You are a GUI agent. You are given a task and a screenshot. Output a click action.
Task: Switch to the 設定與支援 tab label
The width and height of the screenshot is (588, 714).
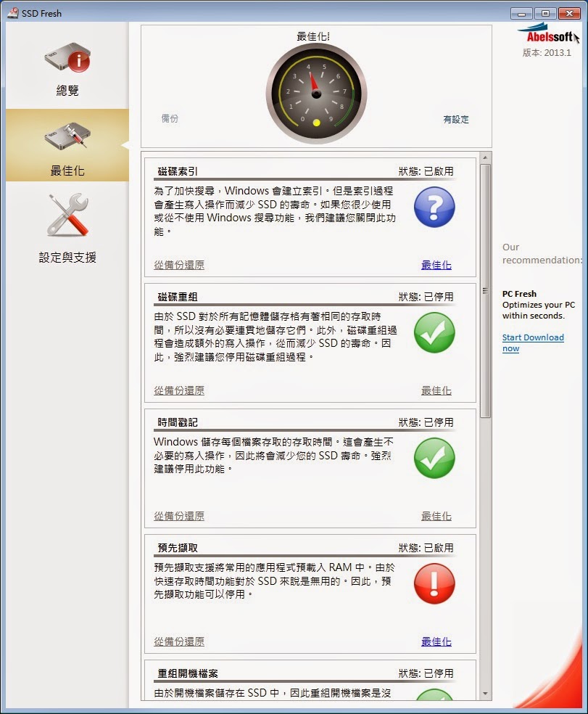[67, 258]
